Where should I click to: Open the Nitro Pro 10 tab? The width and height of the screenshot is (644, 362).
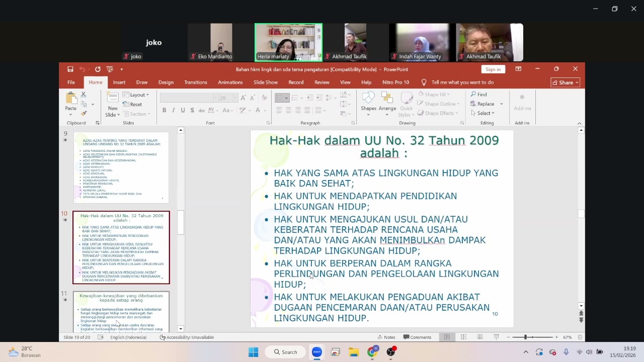[x=396, y=82]
